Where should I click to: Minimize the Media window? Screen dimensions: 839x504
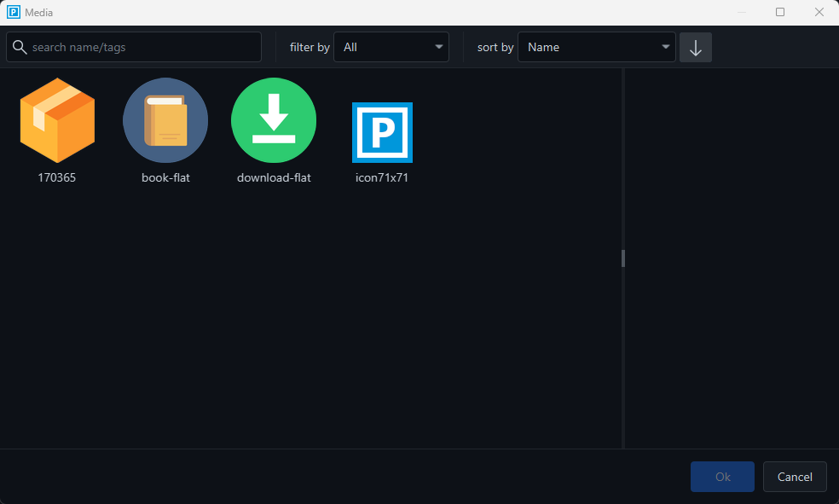point(742,13)
